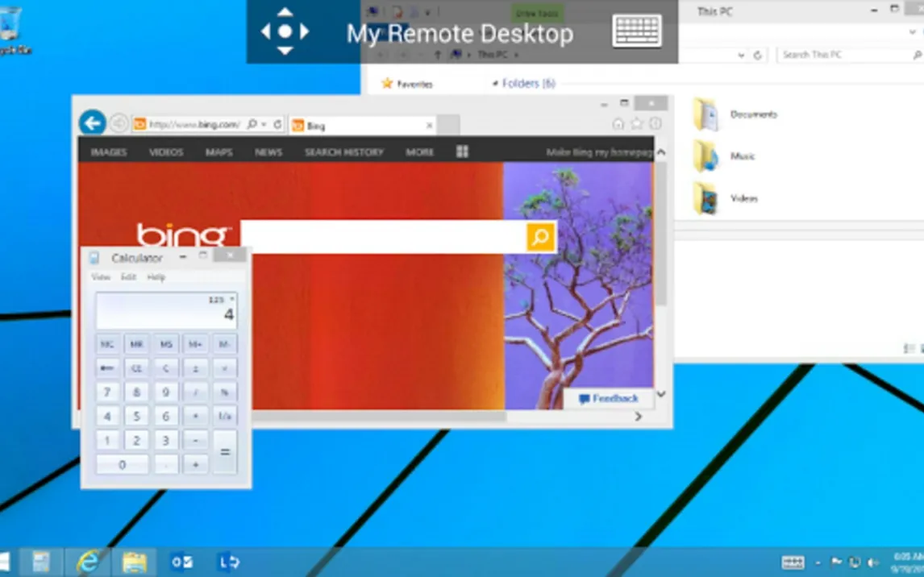
Task: Refresh the Bing page in address bar
Action: click(x=277, y=124)
